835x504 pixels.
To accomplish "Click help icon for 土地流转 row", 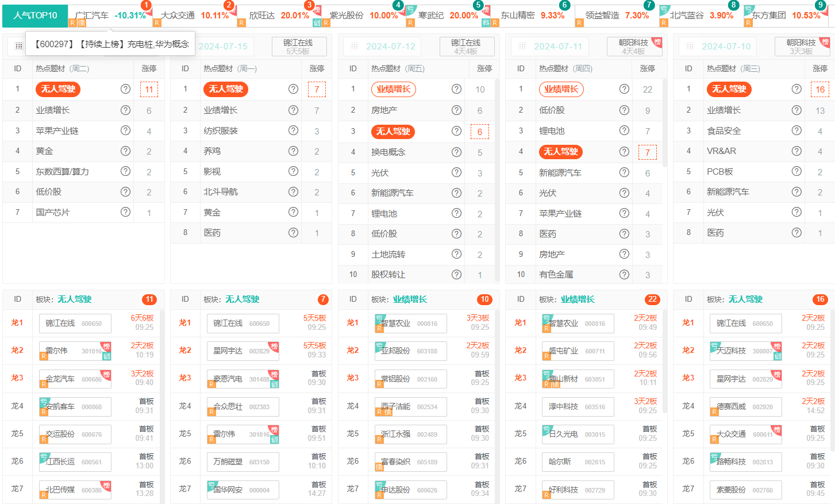I will (x=456, y=254).
